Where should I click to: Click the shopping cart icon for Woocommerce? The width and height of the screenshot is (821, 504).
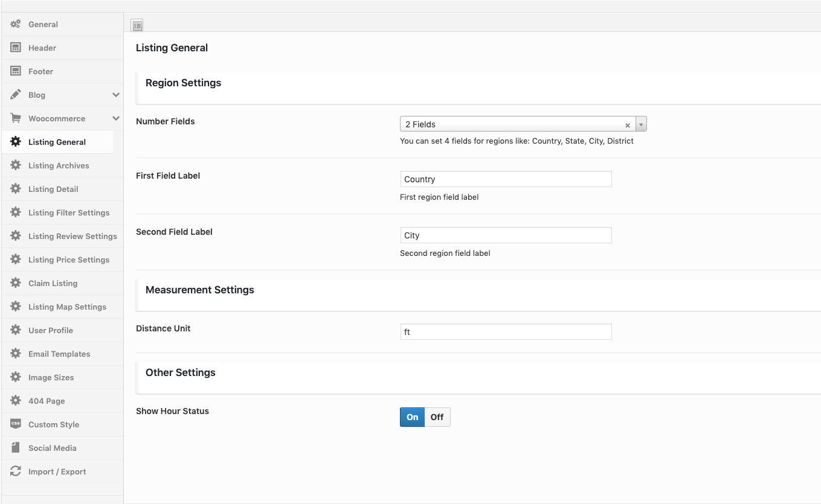(16, 118)
